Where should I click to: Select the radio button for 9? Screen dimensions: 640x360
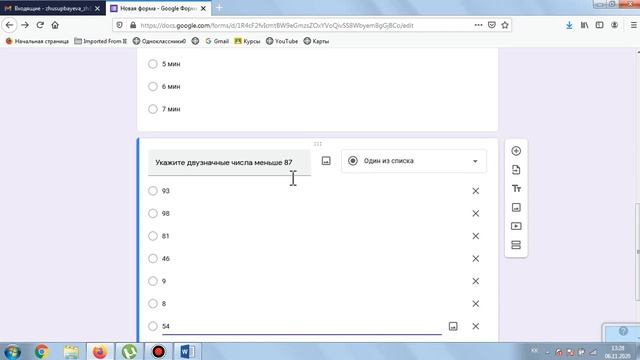[153, 281]
